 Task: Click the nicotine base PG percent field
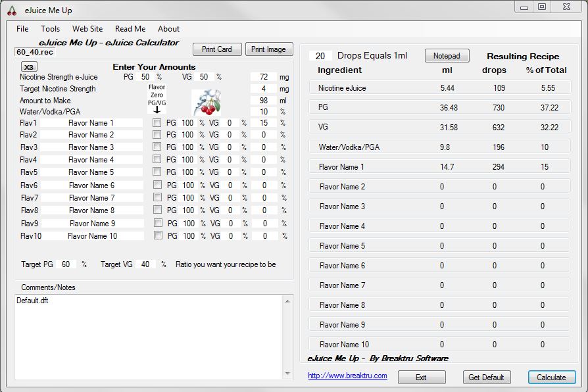[x=145, y=77]
